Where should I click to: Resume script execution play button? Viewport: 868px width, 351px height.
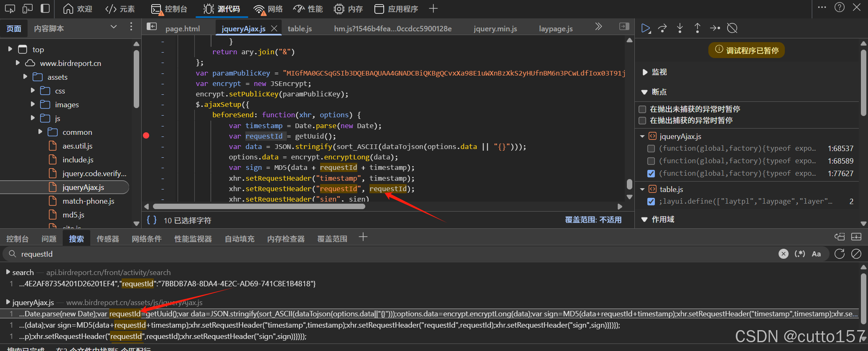(646, 28)
